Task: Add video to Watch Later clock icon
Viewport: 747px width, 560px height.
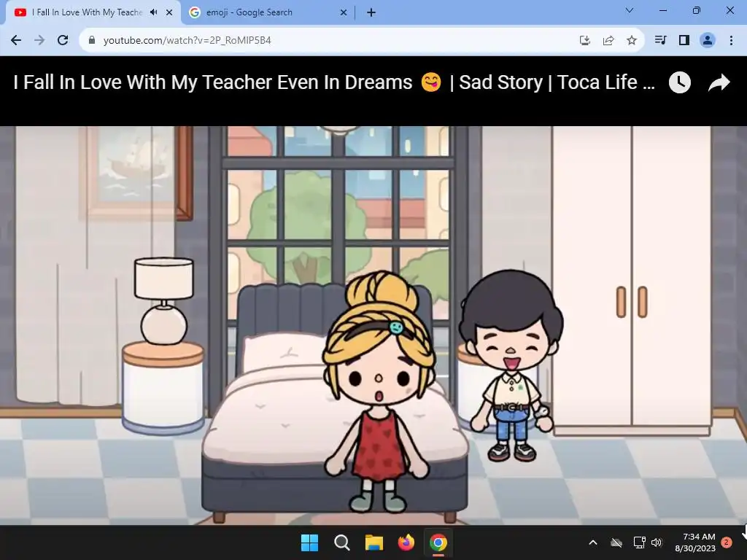Action: (680, 82)
